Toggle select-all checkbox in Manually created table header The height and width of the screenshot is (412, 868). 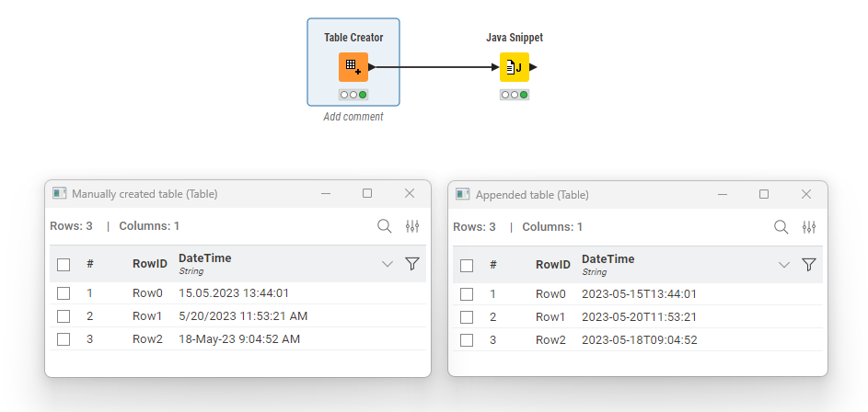(x=64, y=265)
